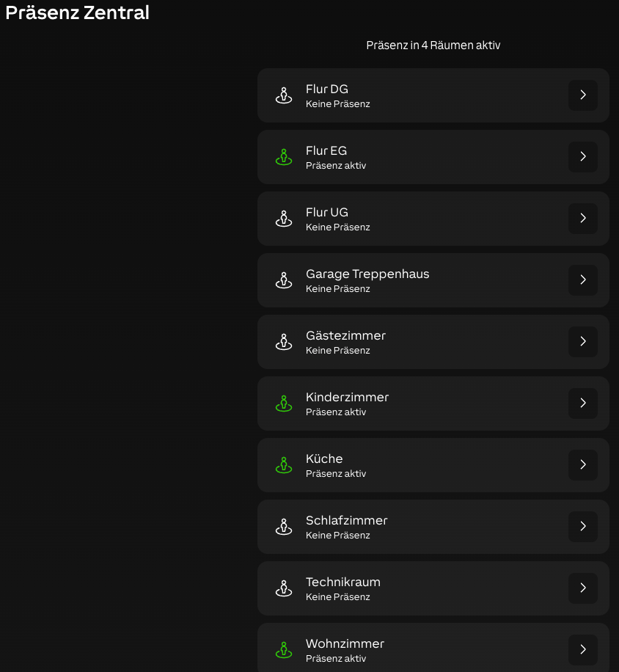Expand the Garage Treppenhaus chevron
The width and height of the screenshot is (619, 672).
coord(583,280)
